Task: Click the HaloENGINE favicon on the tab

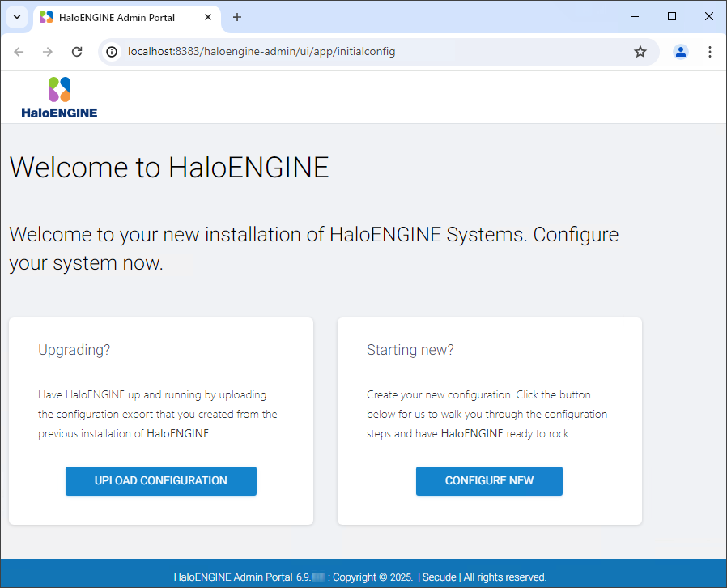Action: pyautogui.click(x=46, y=17)
